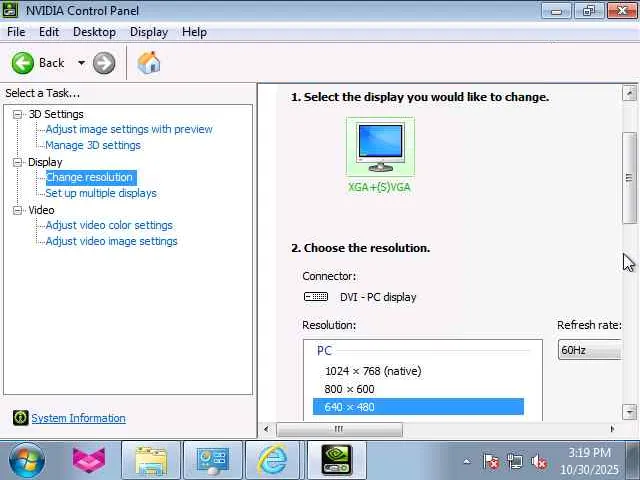Open Set up multiple displays
640x480 pixels.
(101, 193)
